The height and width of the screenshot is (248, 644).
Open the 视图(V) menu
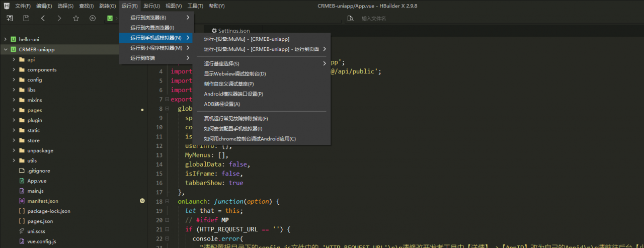[174, 6]
